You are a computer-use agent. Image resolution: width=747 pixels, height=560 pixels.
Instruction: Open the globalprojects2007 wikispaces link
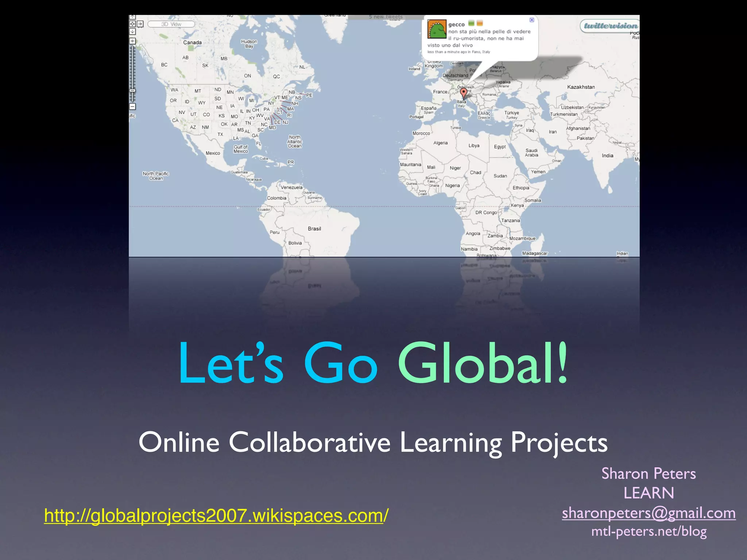[x=216, y=516]
